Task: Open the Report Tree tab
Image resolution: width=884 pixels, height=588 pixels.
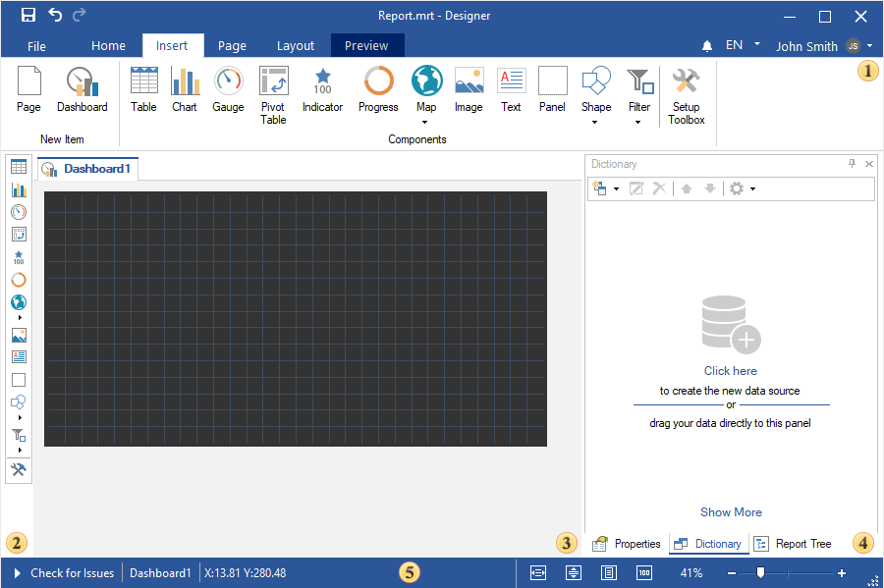Action: click(793, 544)
